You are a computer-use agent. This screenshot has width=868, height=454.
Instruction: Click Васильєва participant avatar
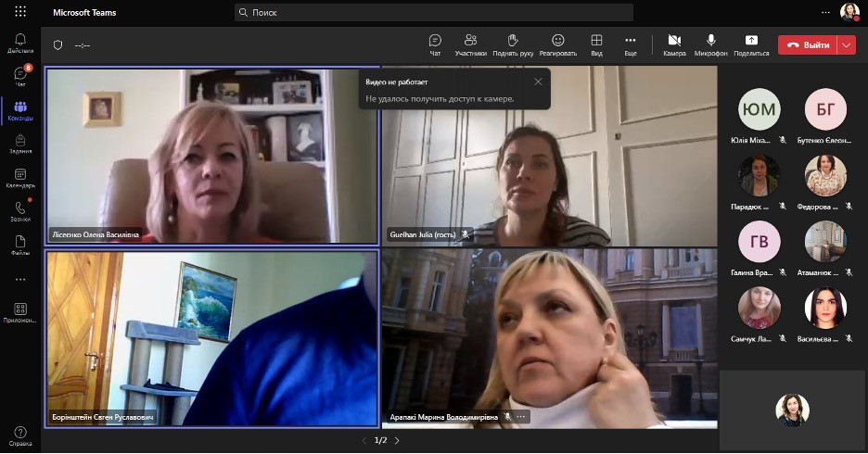click(825, 308)
